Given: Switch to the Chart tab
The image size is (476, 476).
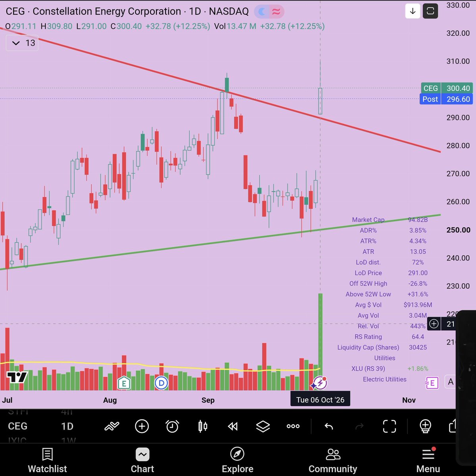Looking at the screenshot, I should [x=142, y=461].
